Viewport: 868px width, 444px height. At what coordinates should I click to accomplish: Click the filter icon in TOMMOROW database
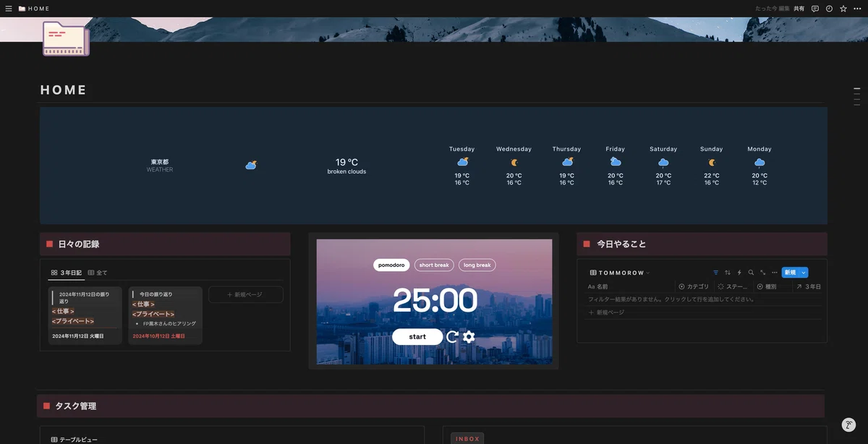point(716,273)
